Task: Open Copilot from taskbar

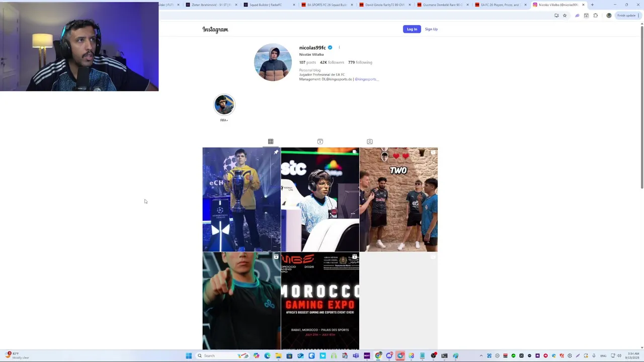Action: (256, 355)
